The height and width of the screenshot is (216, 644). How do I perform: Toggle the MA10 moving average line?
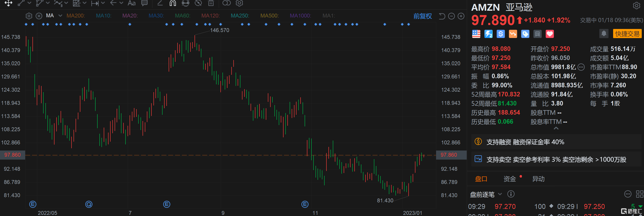[x=104, y=16]
